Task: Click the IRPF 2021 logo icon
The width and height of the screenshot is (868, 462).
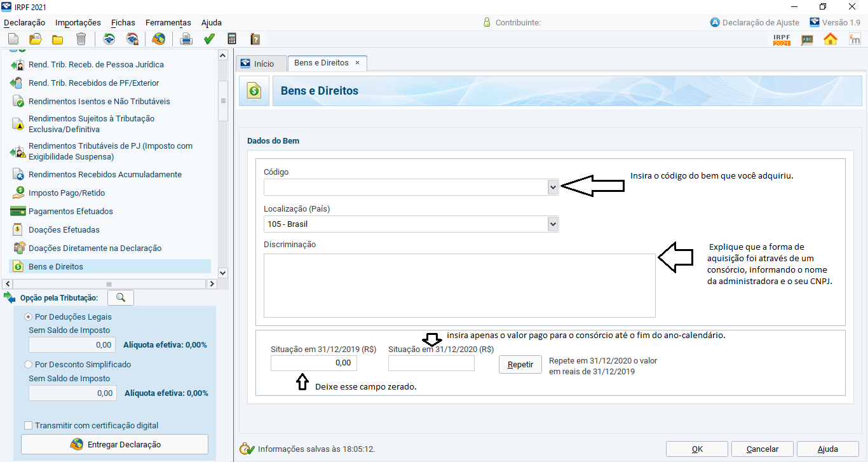Action: point(782,39)
